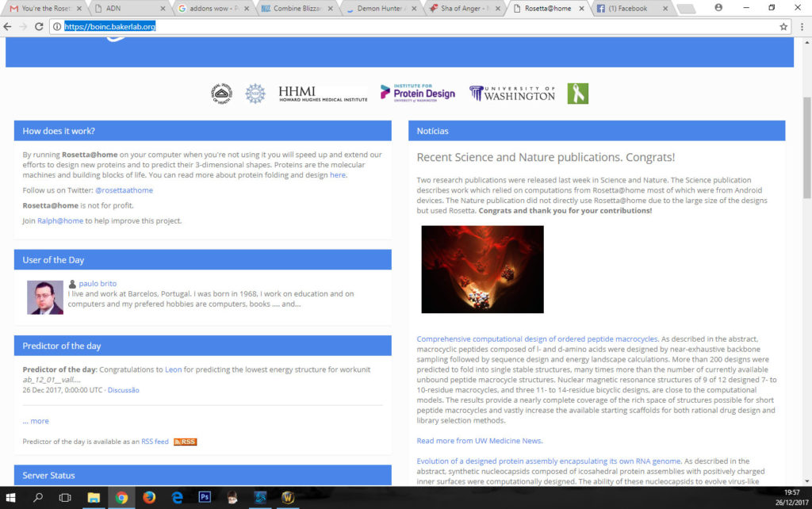Click the scrollbar up arrow

point(806,42)
